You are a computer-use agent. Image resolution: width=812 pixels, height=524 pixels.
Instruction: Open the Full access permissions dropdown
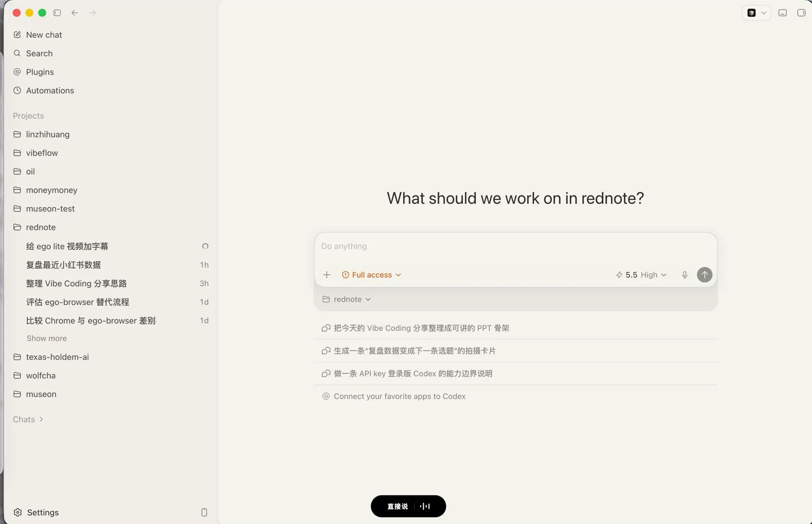pos(371,275)
